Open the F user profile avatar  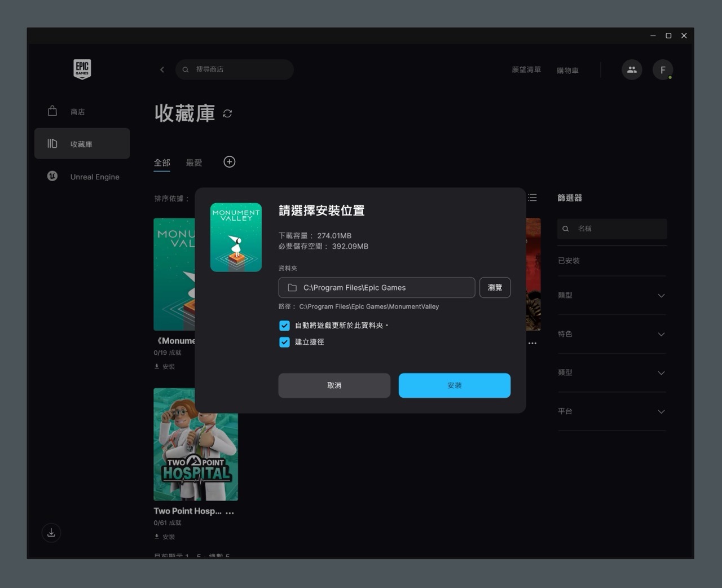point(663,69)
